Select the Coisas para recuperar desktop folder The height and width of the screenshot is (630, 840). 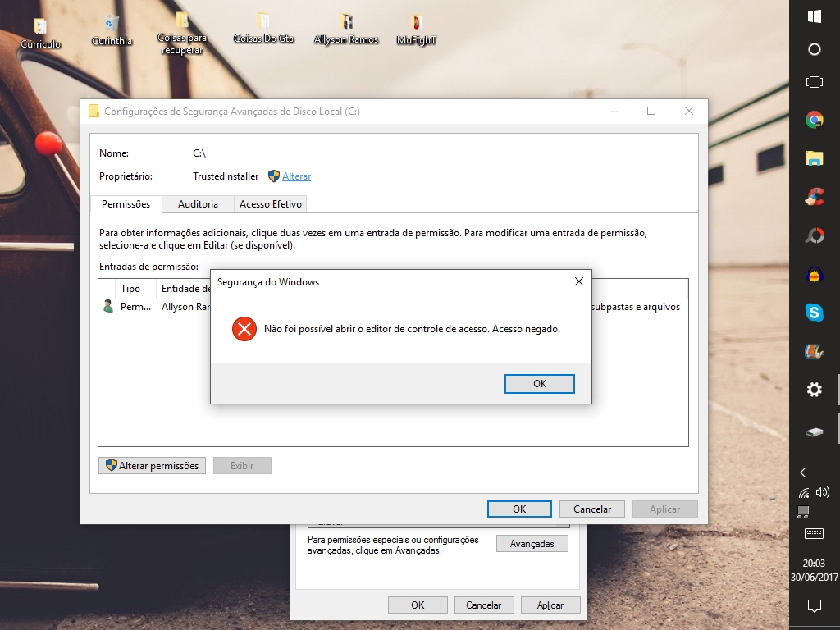tap(181, 33)
